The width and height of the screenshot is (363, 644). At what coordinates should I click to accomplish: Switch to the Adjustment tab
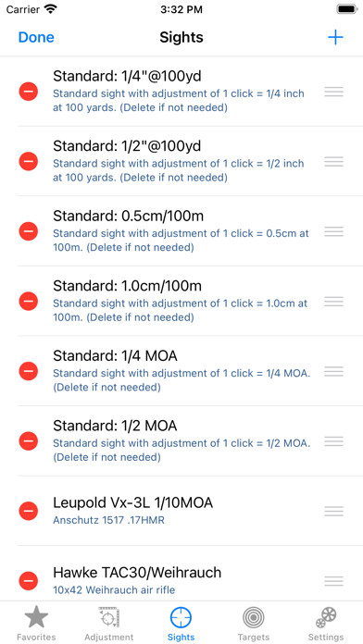click(109, 624)
